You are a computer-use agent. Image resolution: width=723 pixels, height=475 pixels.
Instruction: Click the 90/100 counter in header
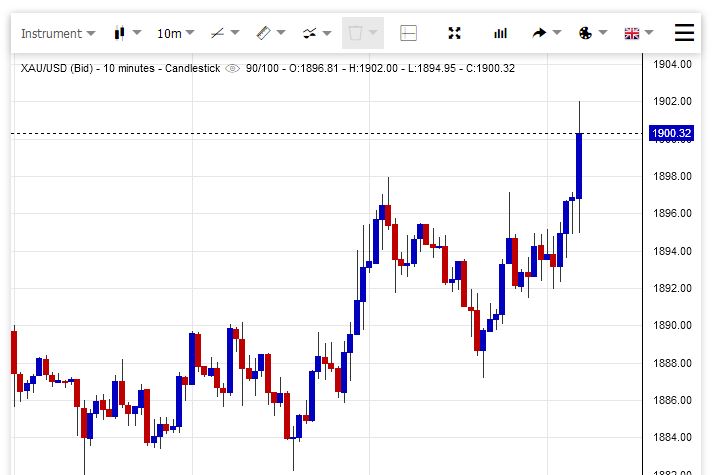pyautogui.click(x=262, y=68)
